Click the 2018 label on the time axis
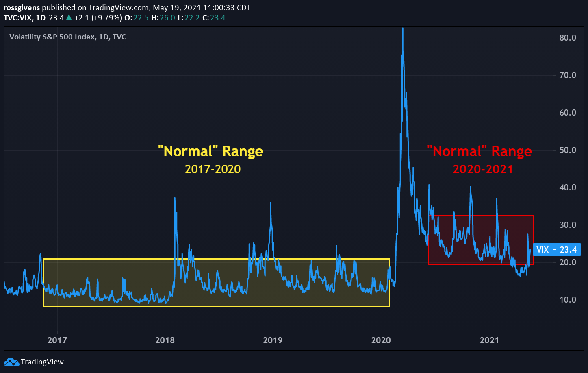The height and width of the screenshot is (373, 588). click(165, 340)
